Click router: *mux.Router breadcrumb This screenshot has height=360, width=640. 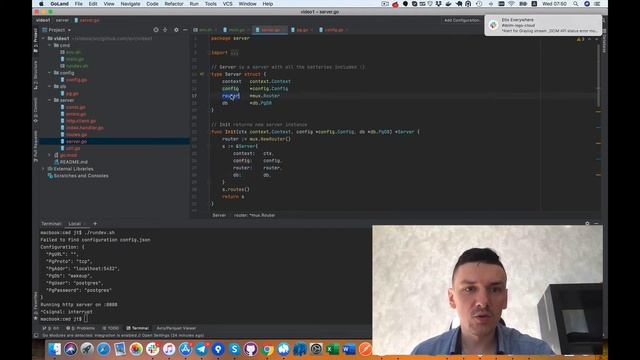click(x=254, y=215)
